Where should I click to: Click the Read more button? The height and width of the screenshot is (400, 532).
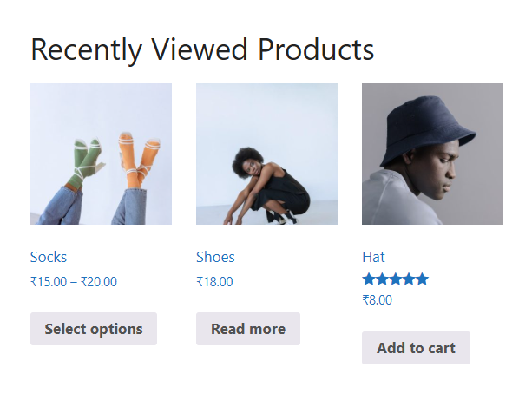pyautogui.click(x=247, y=329)
